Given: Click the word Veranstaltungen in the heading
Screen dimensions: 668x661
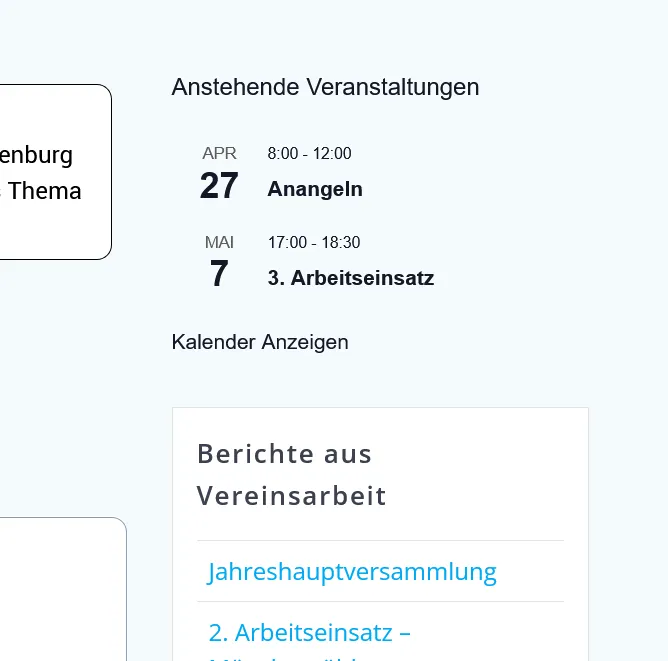Looking at the screenshot, I should [393, 87].
